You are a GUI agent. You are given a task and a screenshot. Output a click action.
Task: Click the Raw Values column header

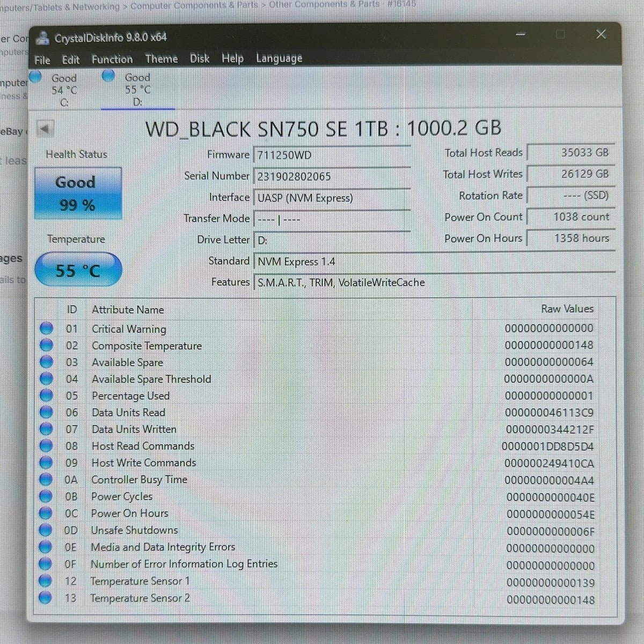(x=567, y=309)
